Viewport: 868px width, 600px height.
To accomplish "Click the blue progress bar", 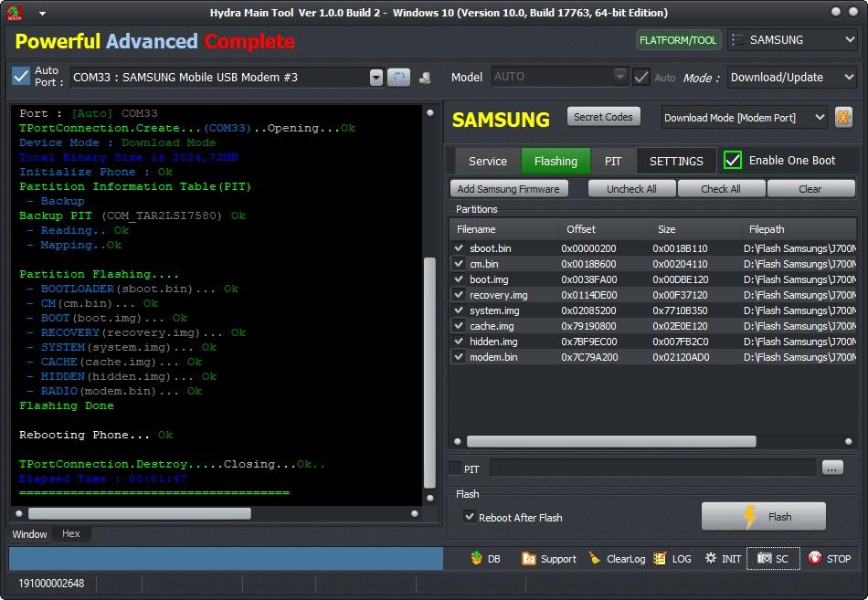I will pos(226,559).
